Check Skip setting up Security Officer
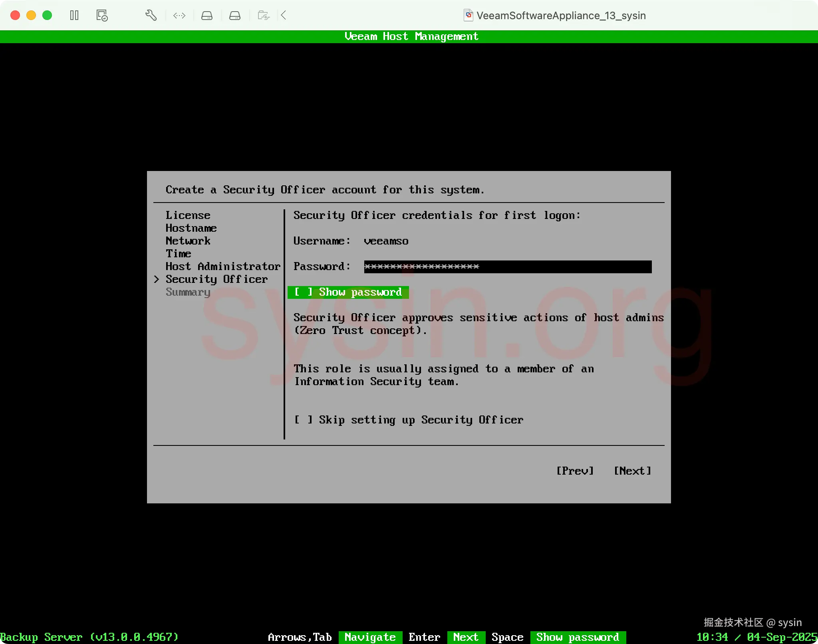818x644 pixels. 303,420
